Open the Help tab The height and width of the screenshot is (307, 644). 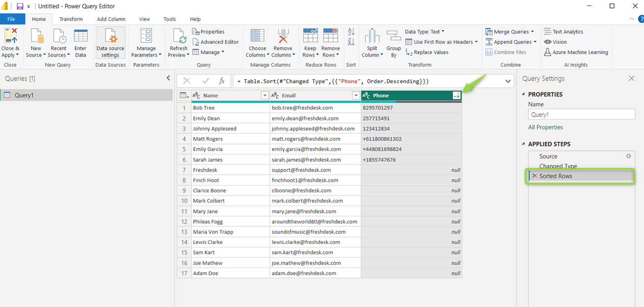coord(195,19)
